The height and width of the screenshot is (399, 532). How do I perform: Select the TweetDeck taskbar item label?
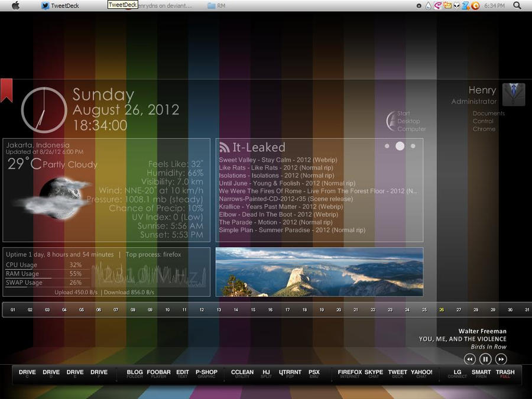65,6
